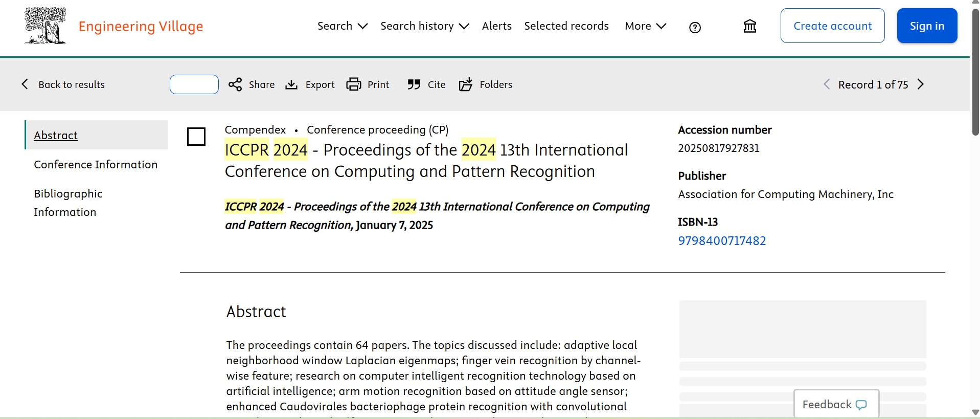Click the Create account button
The height and width of the screenshot is (419, 980).
832,26
